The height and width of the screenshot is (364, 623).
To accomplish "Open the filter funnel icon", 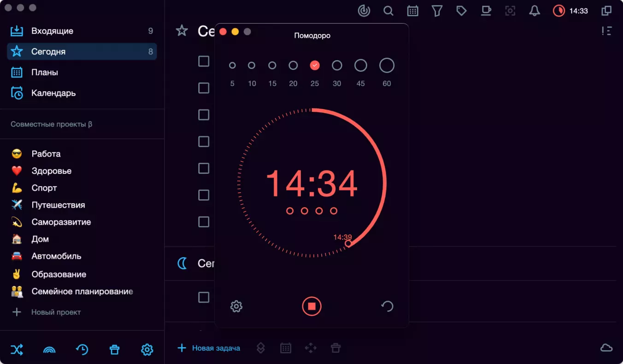I will [x=437, y=11].
